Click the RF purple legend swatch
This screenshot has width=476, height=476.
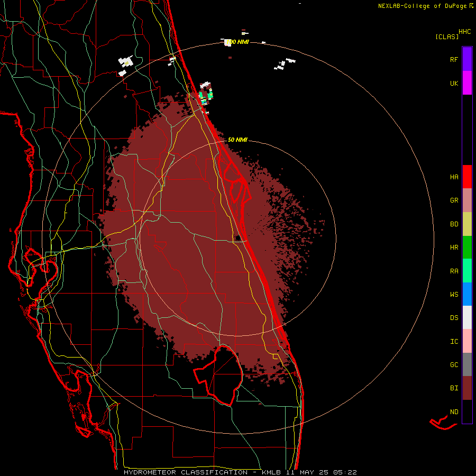[x=467, y=59]
